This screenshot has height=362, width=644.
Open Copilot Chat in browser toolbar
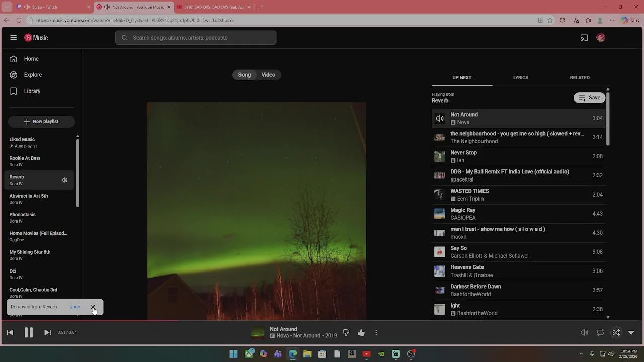click(629, 20)
